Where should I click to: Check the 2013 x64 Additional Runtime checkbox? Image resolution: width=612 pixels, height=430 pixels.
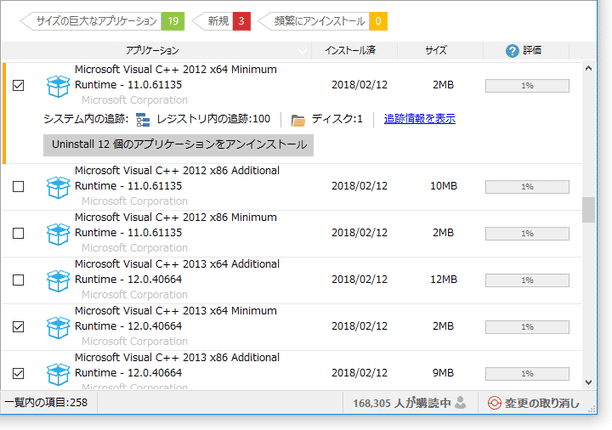[18, 280]
